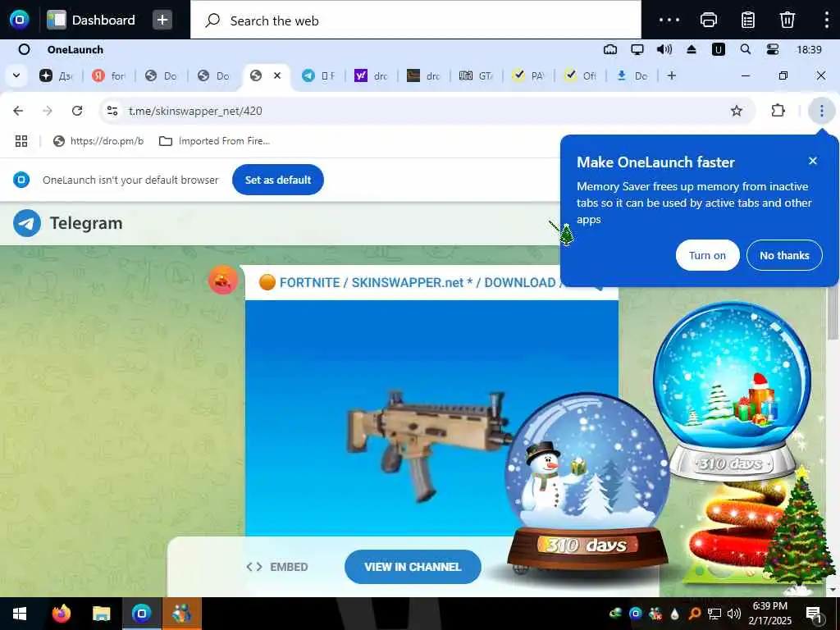Open the vertical dots menu in OneLaunch bar

pos(827,20)
